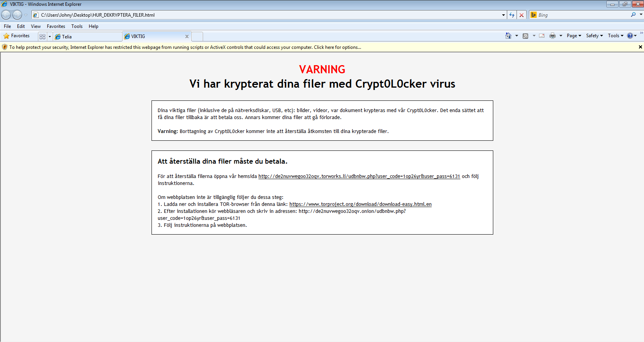Click the Home icon in the command bar
The image size is (644, 342).
[x=508, y=36]
